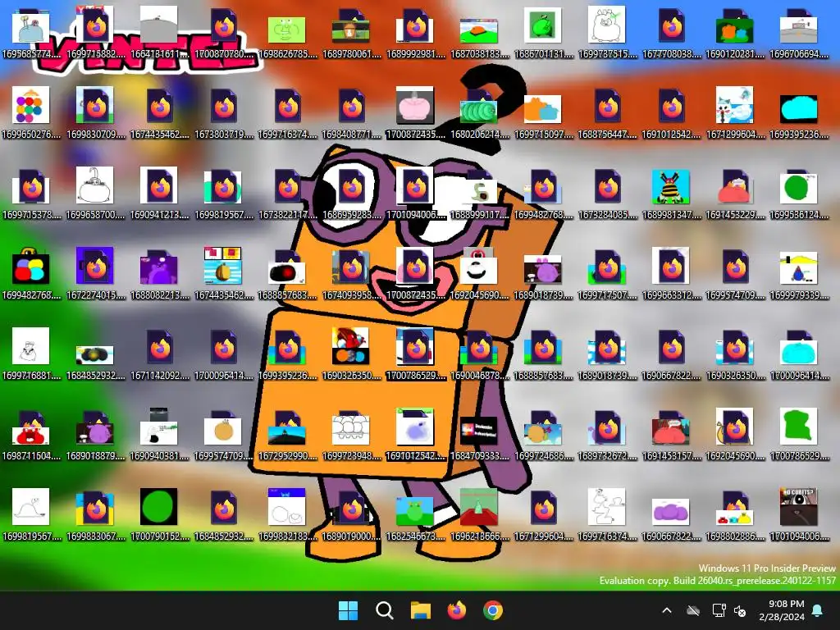840x630 pixels.
Task: Select desktop file 1688999117
Action: 479,194
